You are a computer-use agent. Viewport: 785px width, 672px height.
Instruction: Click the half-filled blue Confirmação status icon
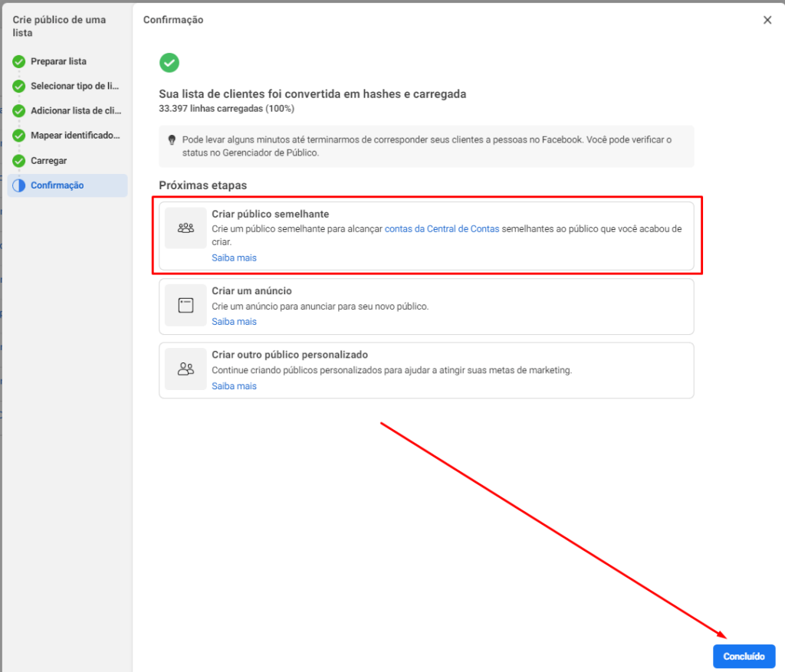pyautogui.click(x=19, y=185)
